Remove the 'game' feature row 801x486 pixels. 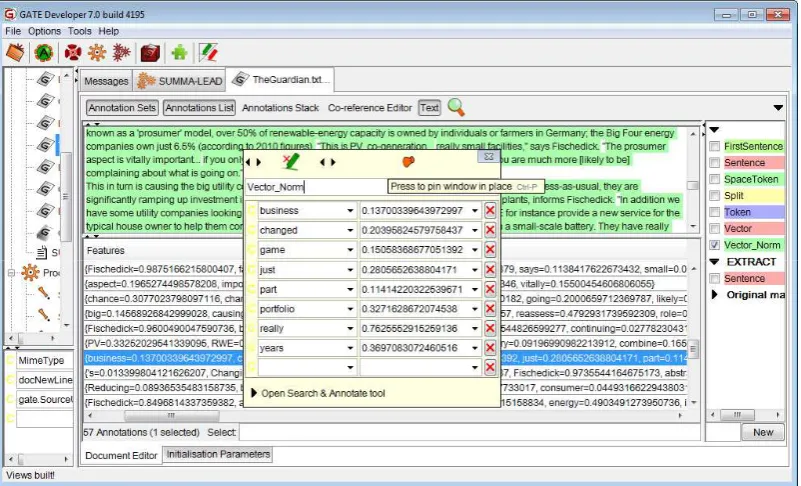490,250
